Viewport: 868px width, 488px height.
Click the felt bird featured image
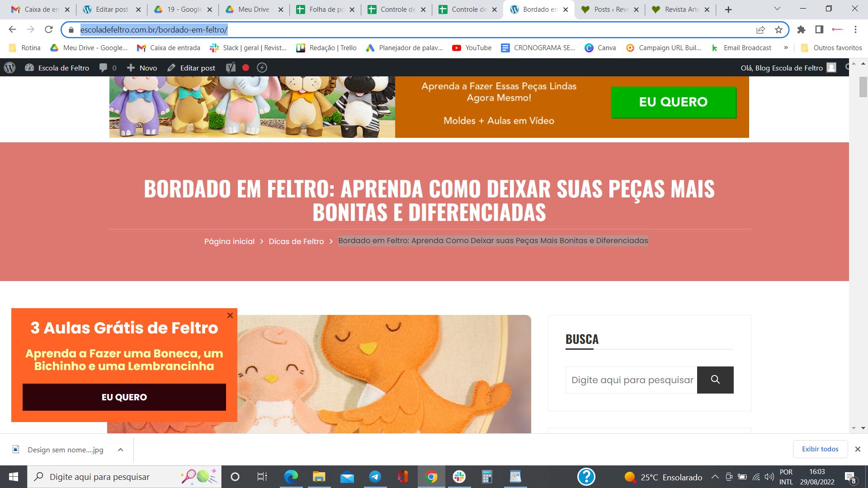[384, 374]
